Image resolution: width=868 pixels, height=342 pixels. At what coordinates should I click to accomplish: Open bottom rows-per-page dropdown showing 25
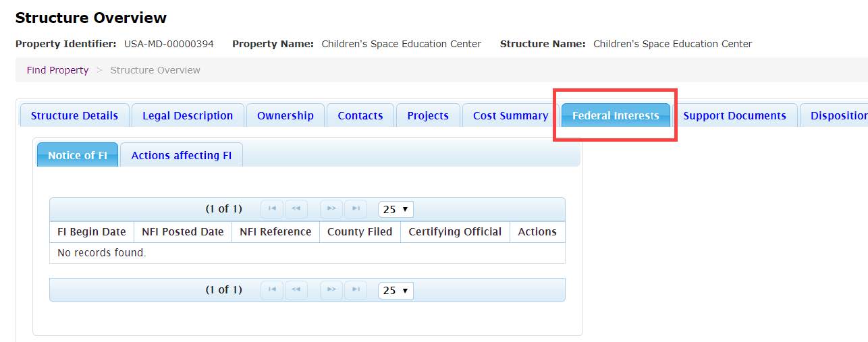coord(396,290)
